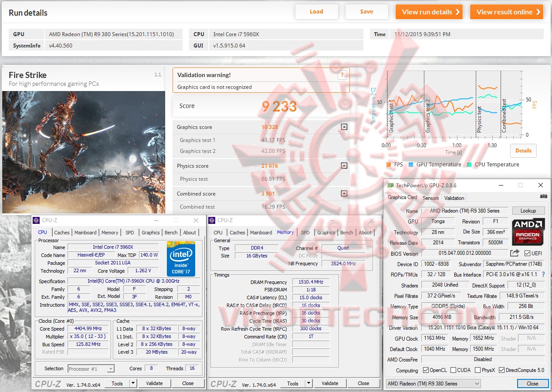Click the Core Speed value in CPU-Z
552x392 pixels.
click(x=88, y=329)
